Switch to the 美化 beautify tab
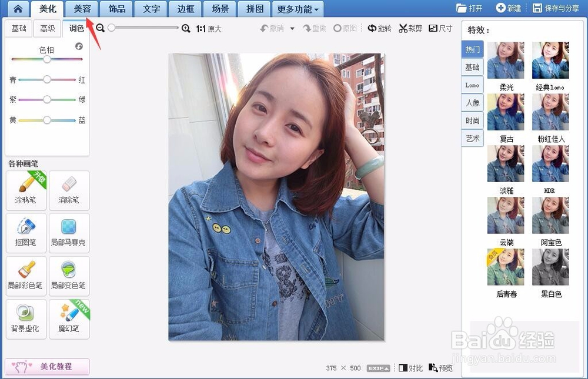Screen dimensions: 588x379 47,9
